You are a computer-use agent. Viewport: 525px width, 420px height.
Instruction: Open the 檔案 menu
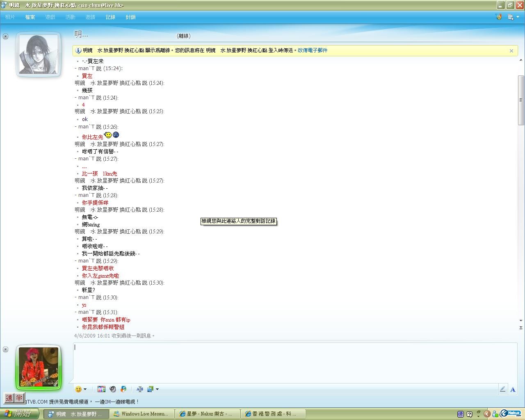pyautogui.click(x=30, y=17)
